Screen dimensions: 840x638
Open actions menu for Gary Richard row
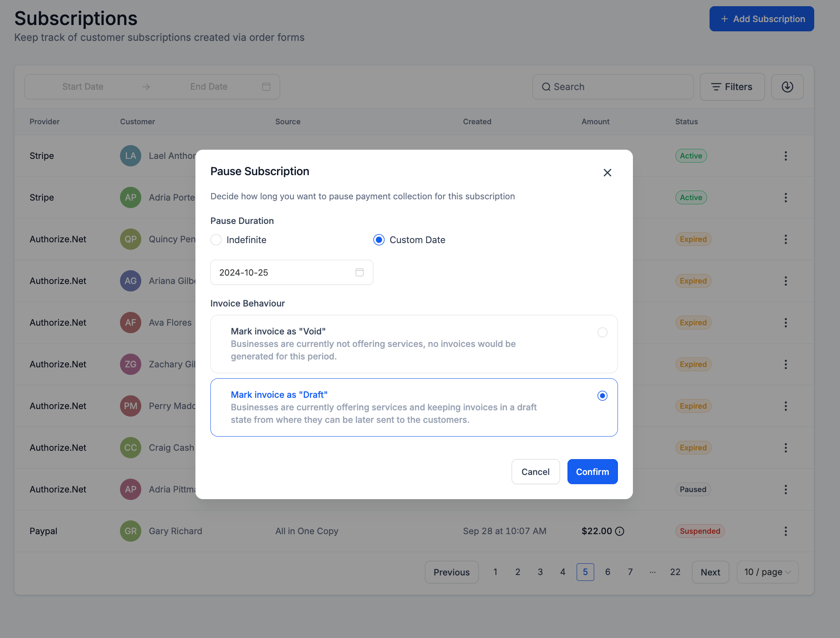(786, 531)
